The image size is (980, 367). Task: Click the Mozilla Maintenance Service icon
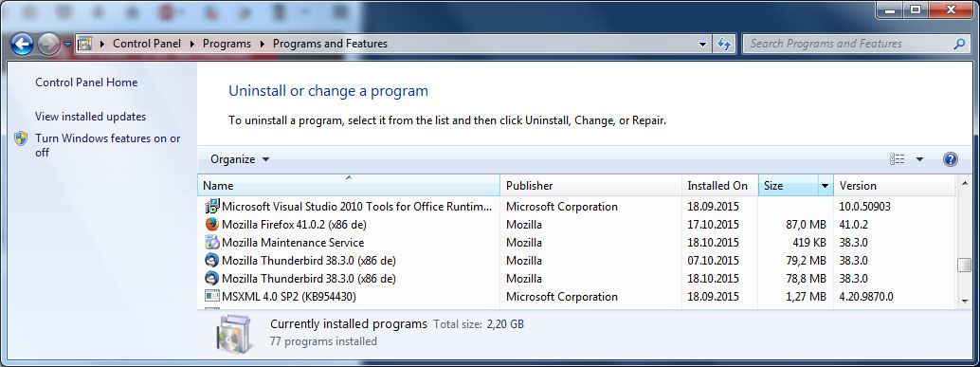[212, 242]
